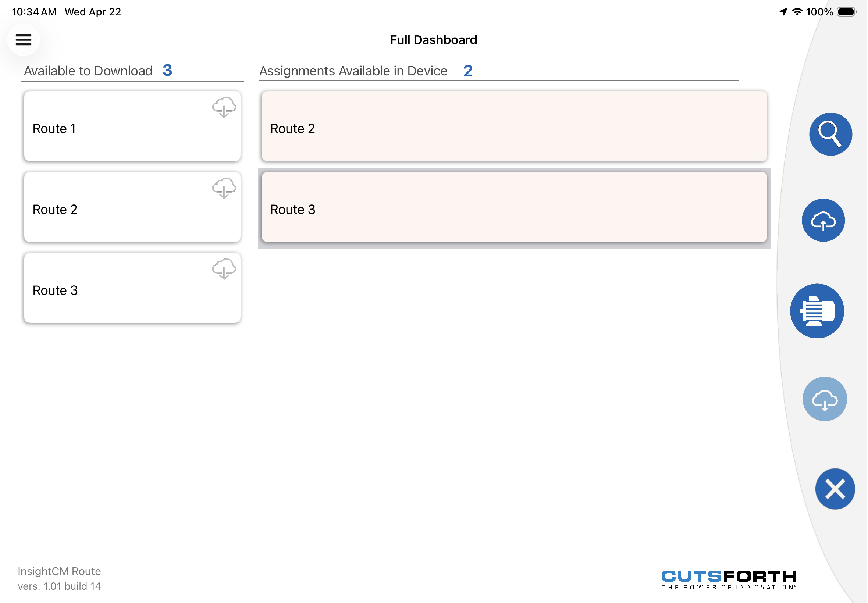Click the Assignments Available in Device heading
Viewport: 868px width, 603px height.
point(353,71)
